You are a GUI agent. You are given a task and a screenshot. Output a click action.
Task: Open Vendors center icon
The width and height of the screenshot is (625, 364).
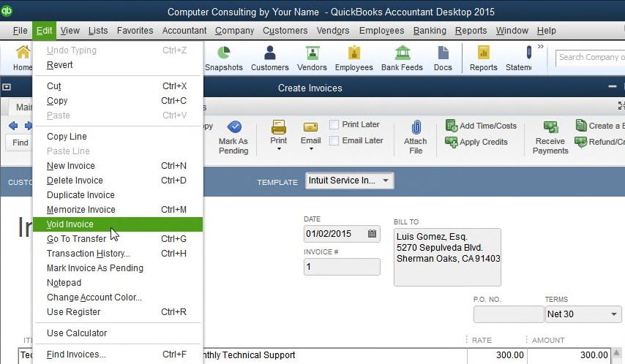[x=312, y=58]
